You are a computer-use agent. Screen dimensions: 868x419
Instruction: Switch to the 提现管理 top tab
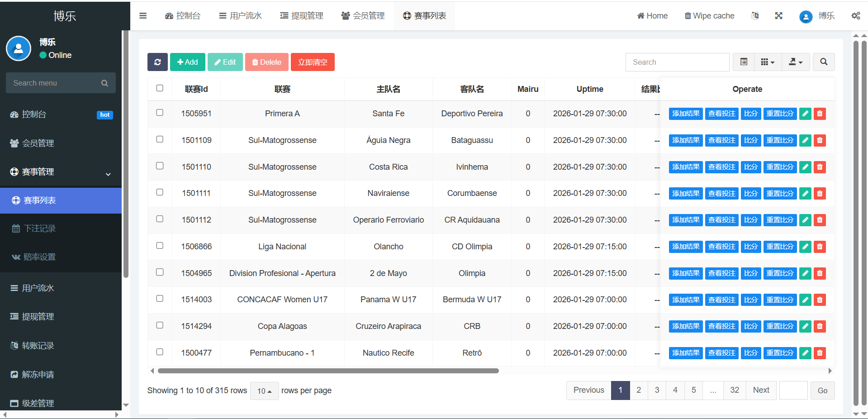coord(302,16)
